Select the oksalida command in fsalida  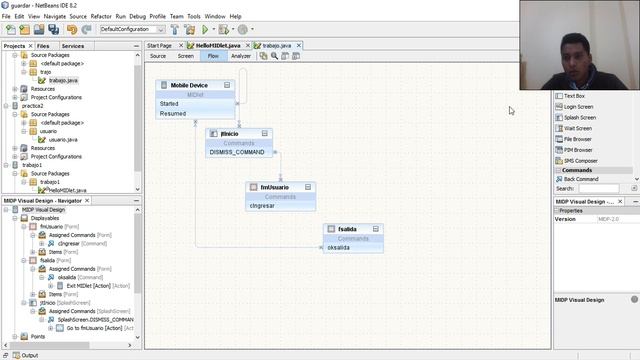(x=338, y=248)
